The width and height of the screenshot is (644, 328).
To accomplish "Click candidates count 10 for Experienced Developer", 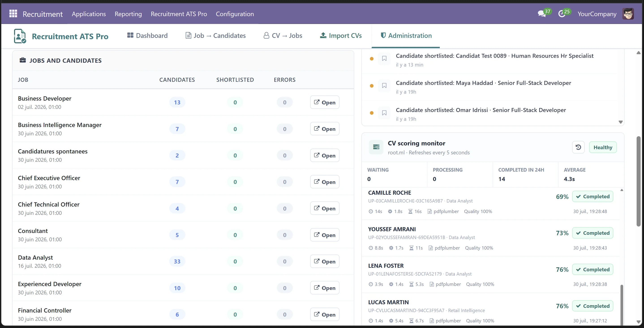I will 177,288.
